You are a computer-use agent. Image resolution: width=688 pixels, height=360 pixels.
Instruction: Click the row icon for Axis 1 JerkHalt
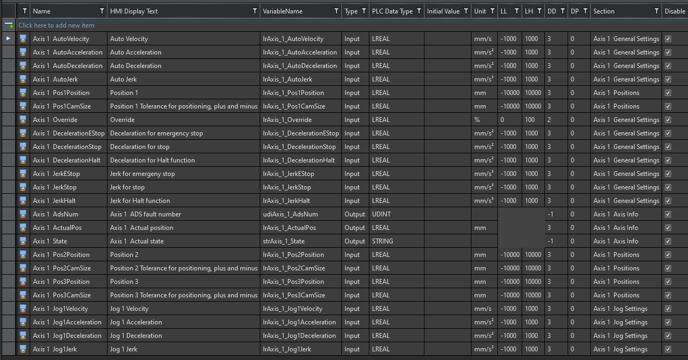coord(23,201)
